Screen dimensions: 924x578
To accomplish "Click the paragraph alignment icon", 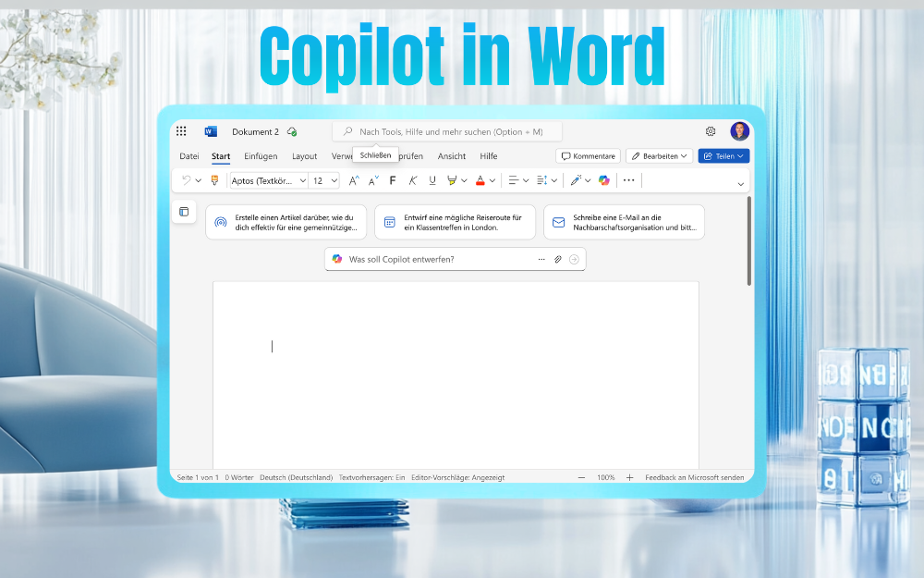I will tap(513, 180).
